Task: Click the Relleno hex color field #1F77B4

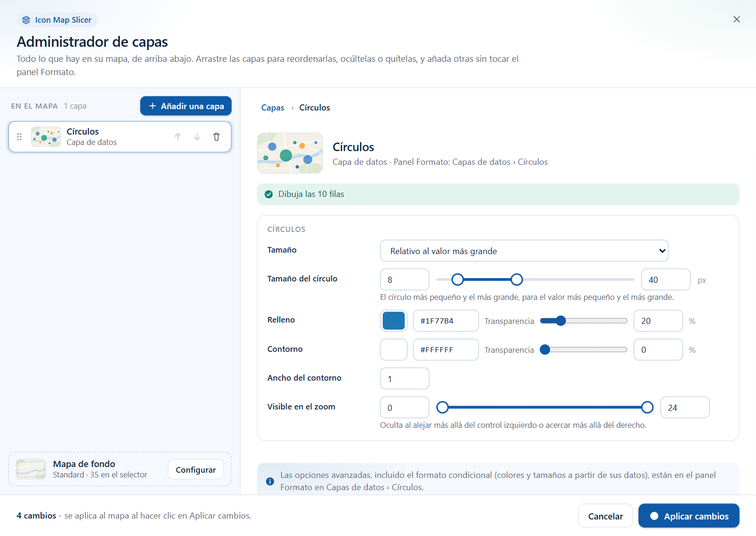Action: pos(446,321)
